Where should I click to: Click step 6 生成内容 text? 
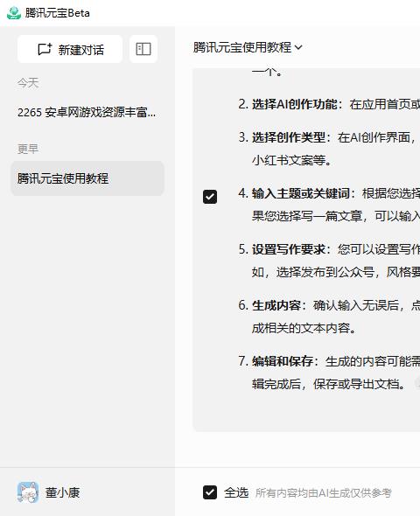click(x=276, y=305)
